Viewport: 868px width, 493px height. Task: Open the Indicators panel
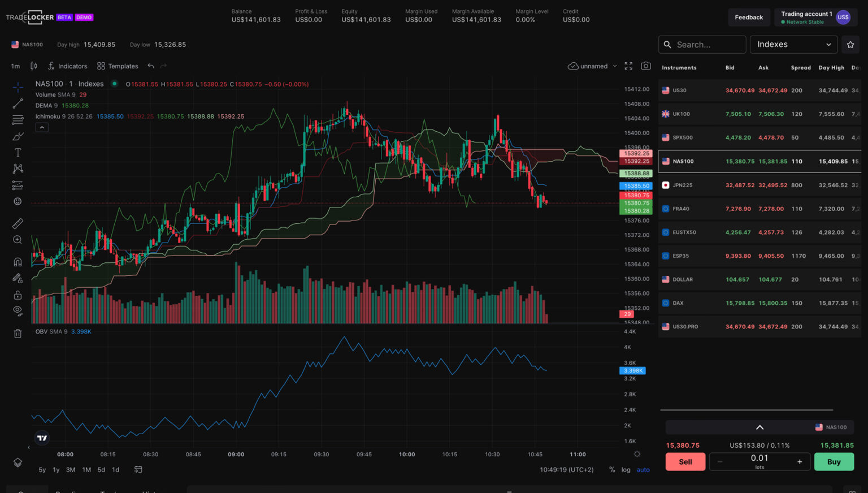pyautogui.click(x=68, y=66)
